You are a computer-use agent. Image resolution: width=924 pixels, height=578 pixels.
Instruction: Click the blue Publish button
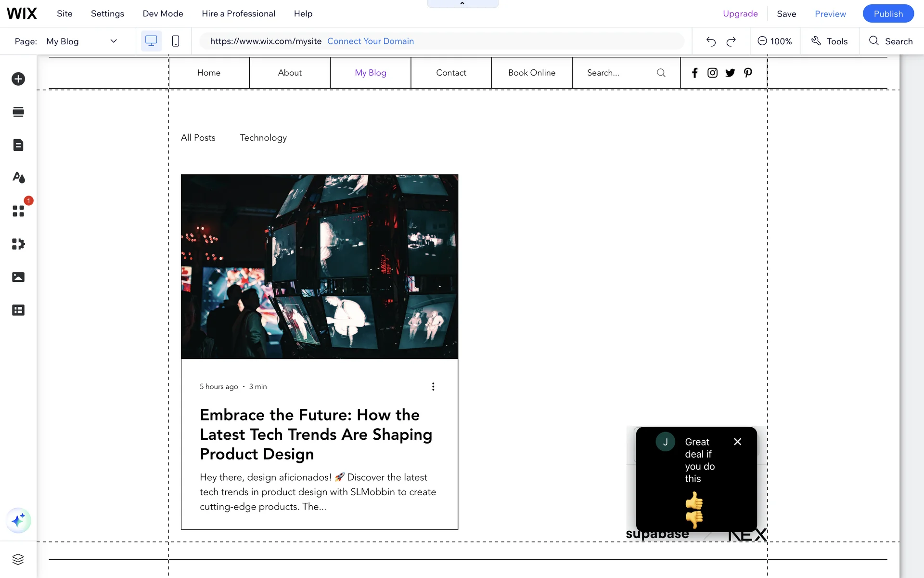click(x=888, y=13)
